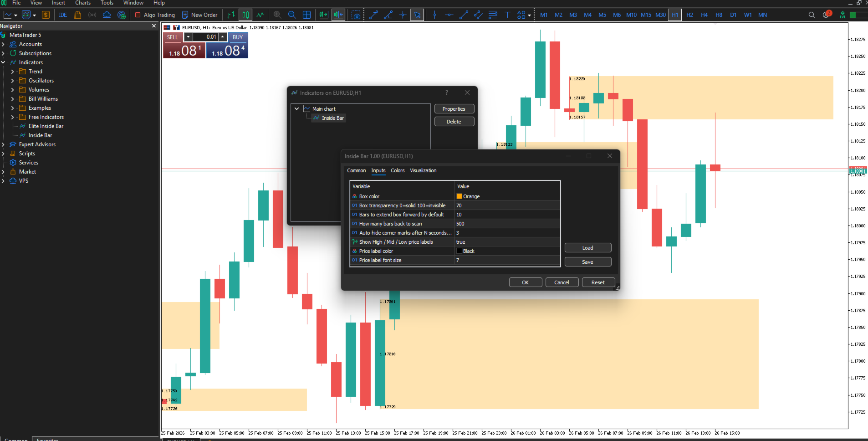
Task: Select the trend by angle drawing tool
Action: click(388, 15)
